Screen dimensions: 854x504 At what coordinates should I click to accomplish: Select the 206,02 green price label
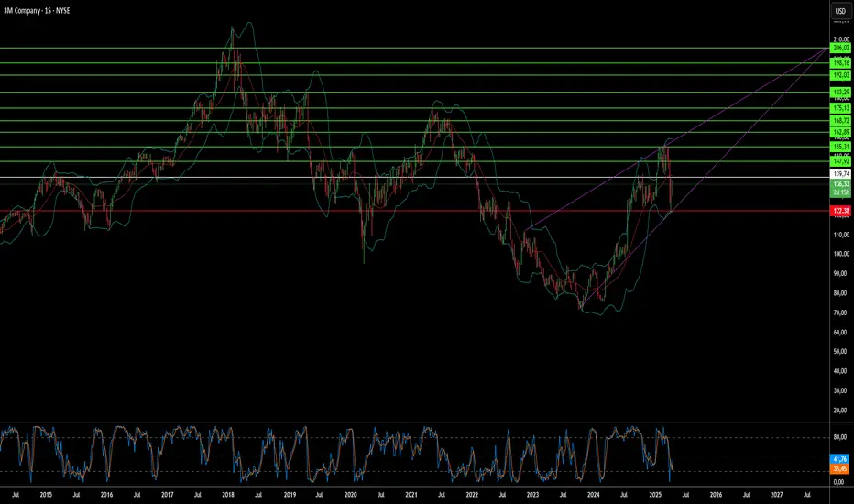840,48
